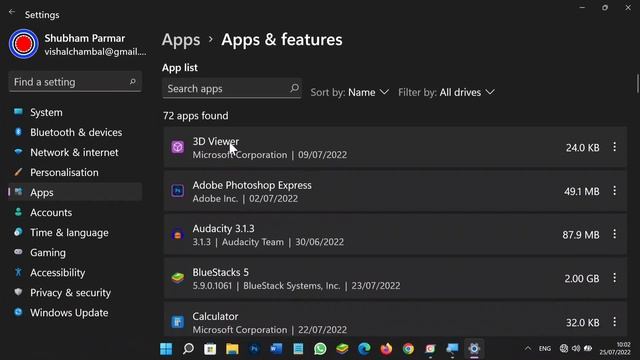Viewport: 640px width, 360px height.
Task: Select the Calculator entry name
Action: [215, 316]
